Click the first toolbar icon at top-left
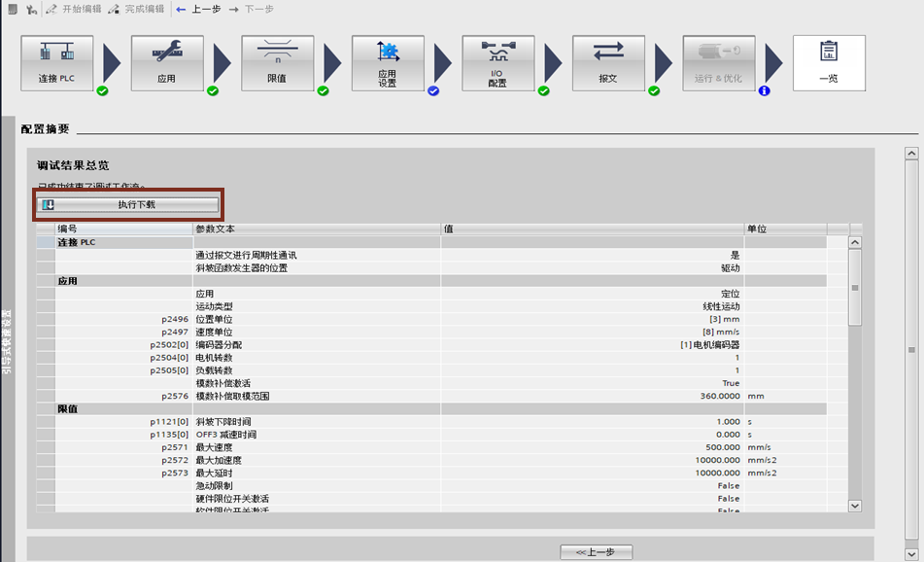 tap(13, 9)
